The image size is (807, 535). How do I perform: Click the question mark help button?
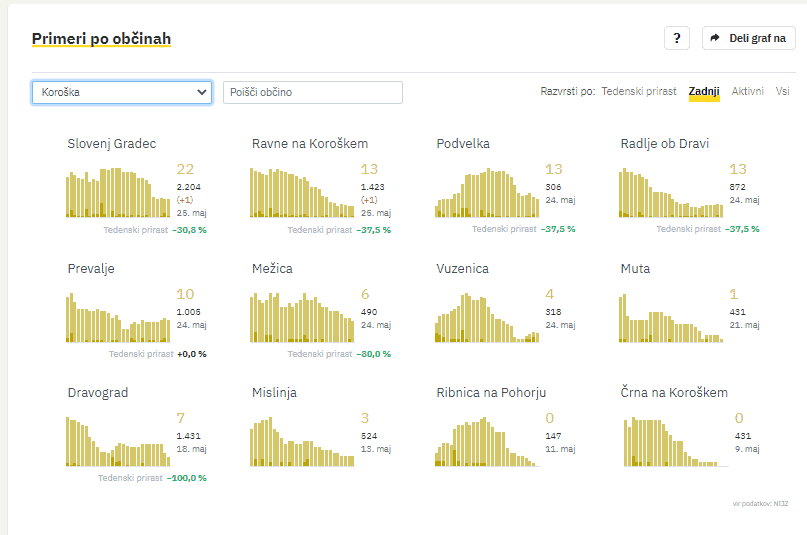[677, 38]
